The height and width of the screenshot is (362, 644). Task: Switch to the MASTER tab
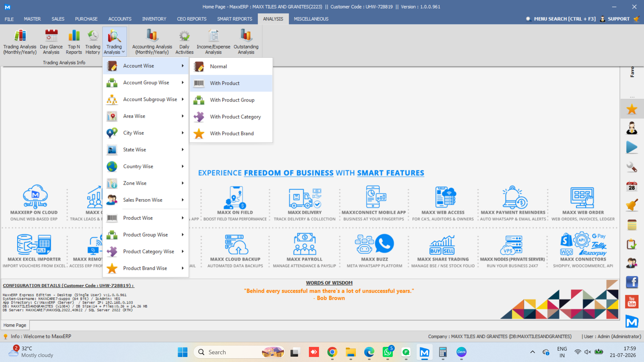[32, 19]
